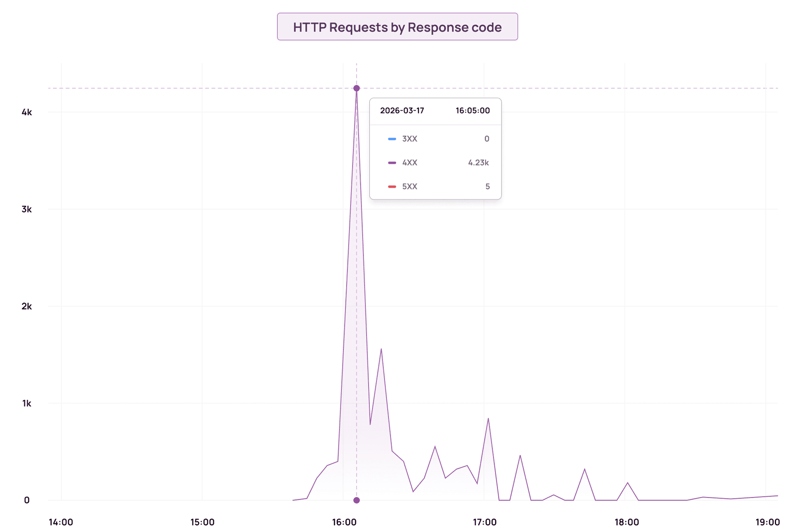The width and height of the screenshot is (796, 532).
Task: Click the 18:00 x-axis label
Action: (x=626, y=522)
